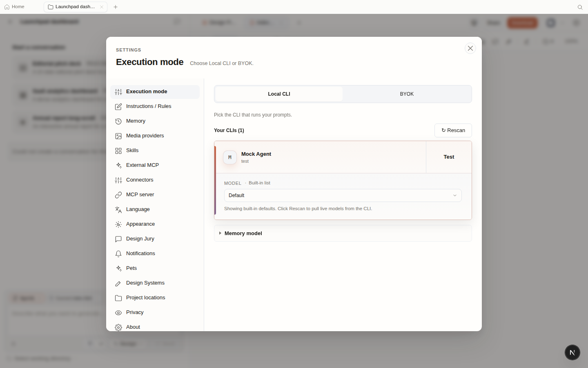Click the search icon in the tab bar
Image resolution: width=588 pixels, height=368 pixels.
point(580,7)
